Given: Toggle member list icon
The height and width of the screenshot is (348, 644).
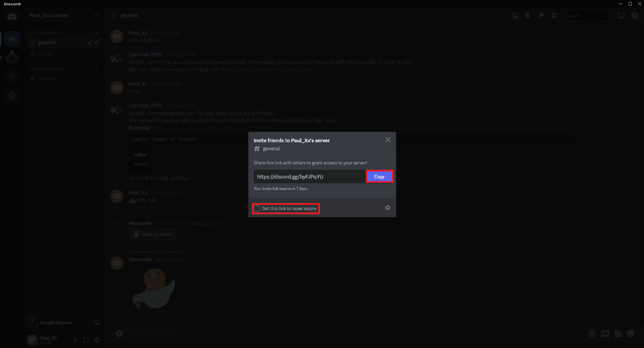Looking at the screenshot, I should click(554, 15).
